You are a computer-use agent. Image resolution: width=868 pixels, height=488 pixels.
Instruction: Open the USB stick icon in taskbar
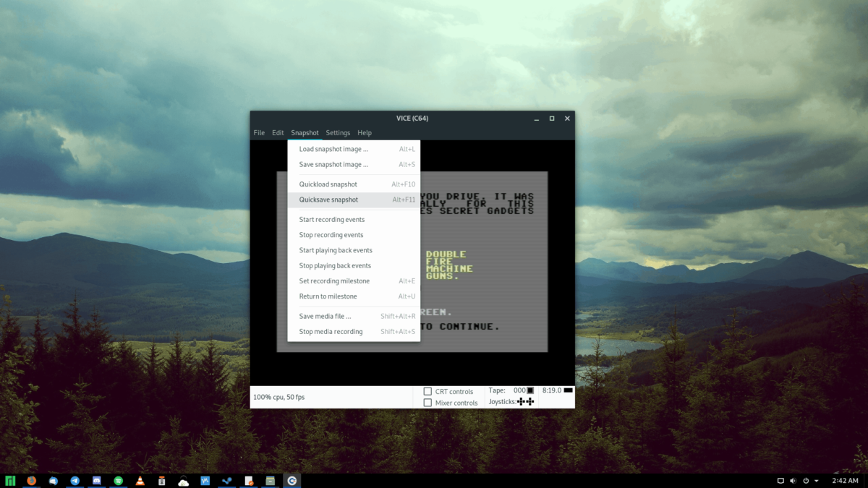[x=162, y=481]
